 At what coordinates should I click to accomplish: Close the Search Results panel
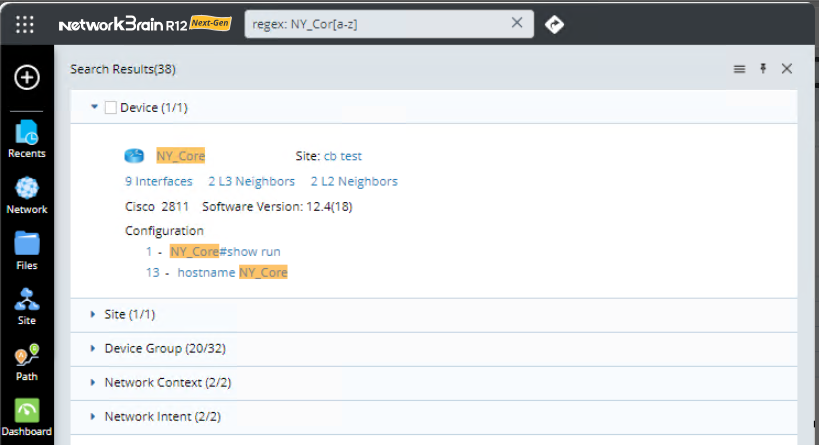click(787, 68)
